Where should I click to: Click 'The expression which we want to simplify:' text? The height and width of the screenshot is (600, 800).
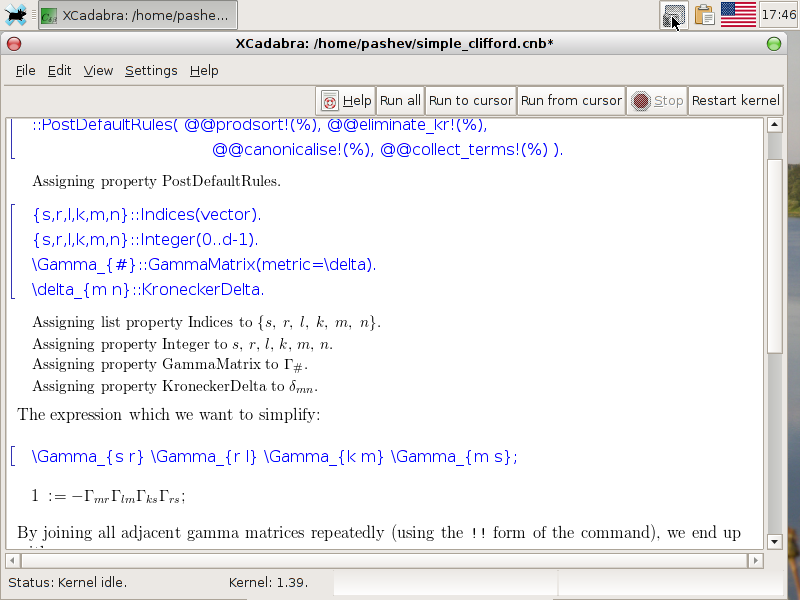169,415
